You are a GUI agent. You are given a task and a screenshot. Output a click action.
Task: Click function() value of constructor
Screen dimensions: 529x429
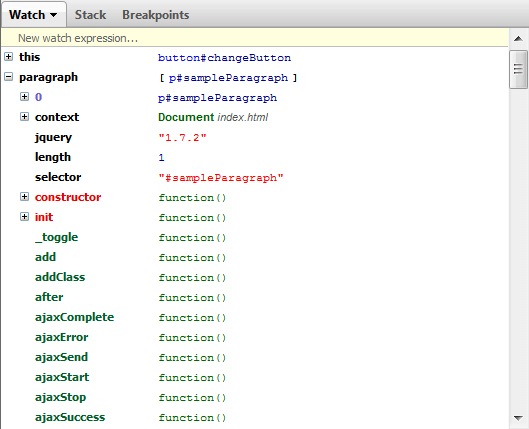(192, 198)
